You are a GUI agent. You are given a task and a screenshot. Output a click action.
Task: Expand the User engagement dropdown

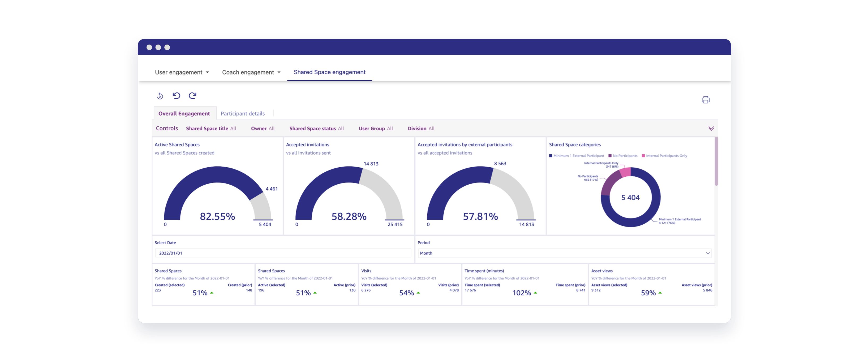[x=182, y=72]
